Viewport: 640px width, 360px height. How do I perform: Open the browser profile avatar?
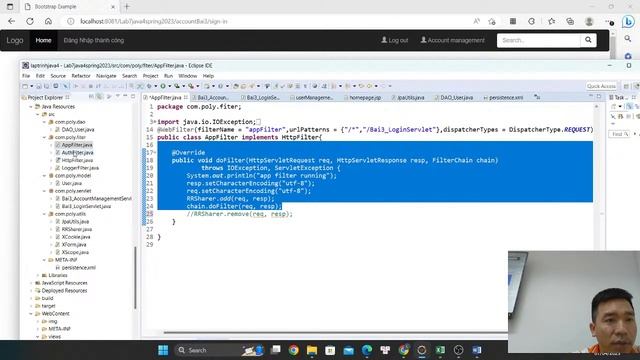[x=589, y=21]
